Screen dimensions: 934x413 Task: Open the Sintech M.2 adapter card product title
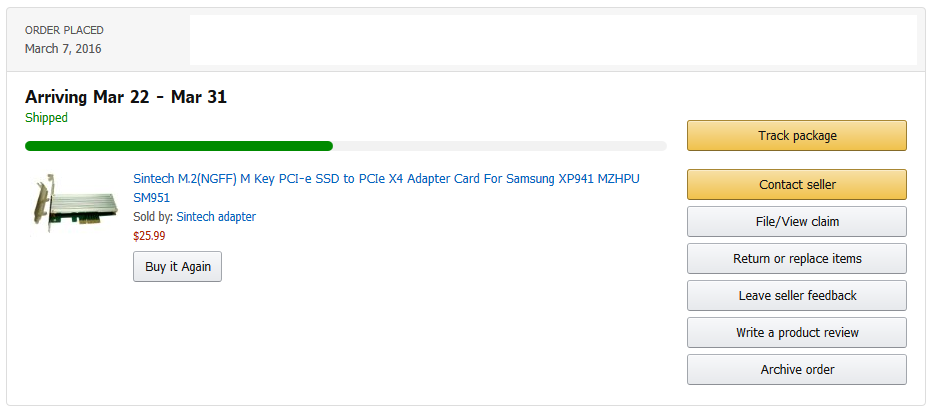coord(386,188)
